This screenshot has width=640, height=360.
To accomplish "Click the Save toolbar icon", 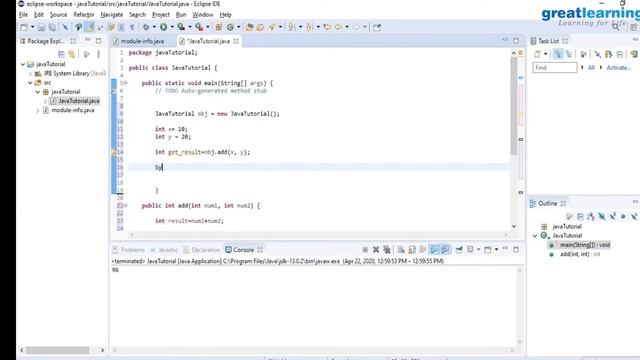I will pos(41,27).
